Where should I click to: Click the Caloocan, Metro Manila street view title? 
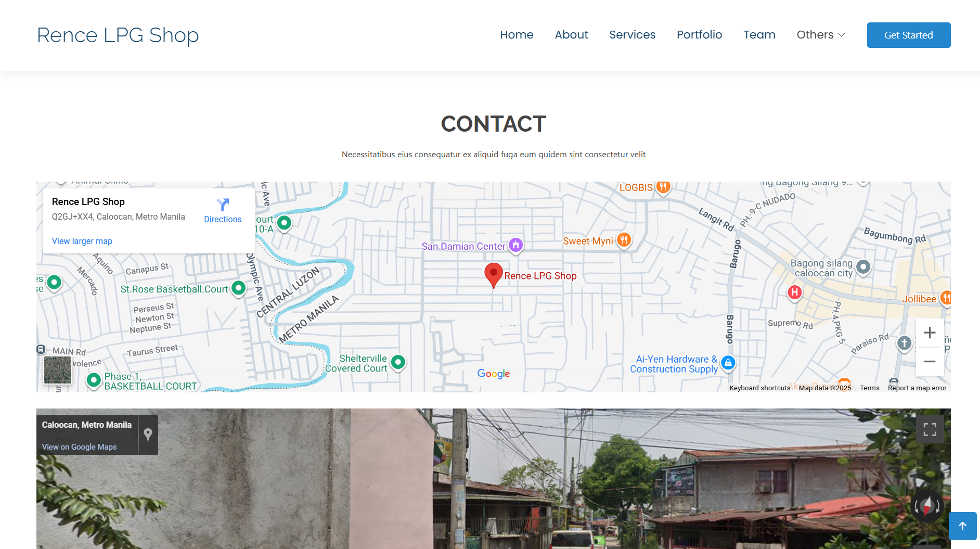pyautogui.click(x=86, y=425)
